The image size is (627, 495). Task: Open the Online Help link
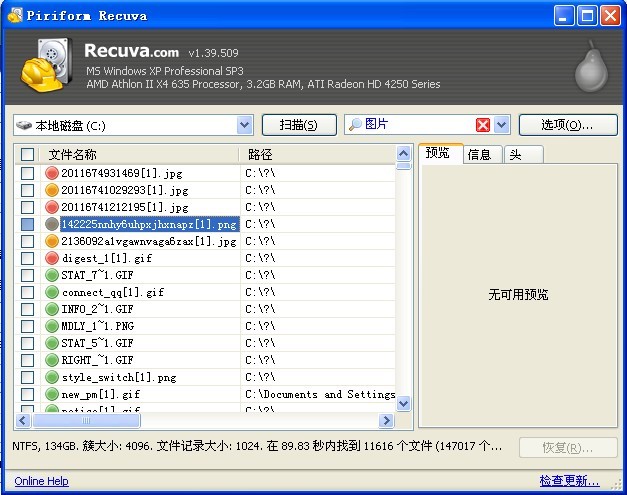[41, 481]
